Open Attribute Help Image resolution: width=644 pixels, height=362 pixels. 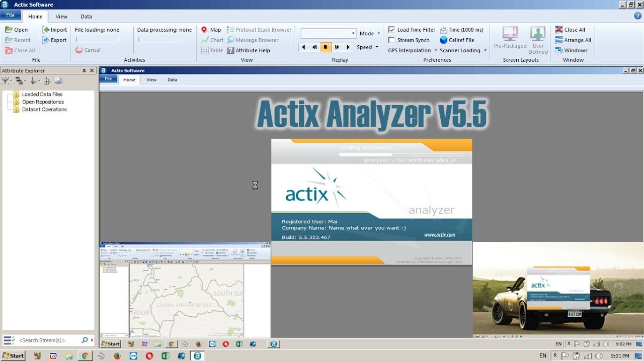pyautogui.click(x=249, y=50)
